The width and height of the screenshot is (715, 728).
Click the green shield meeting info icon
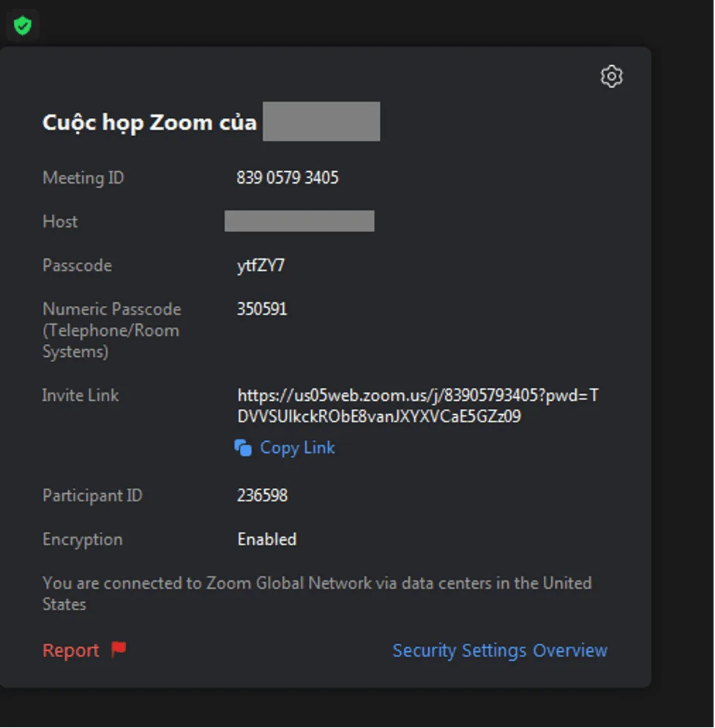[x=23, y=27]
